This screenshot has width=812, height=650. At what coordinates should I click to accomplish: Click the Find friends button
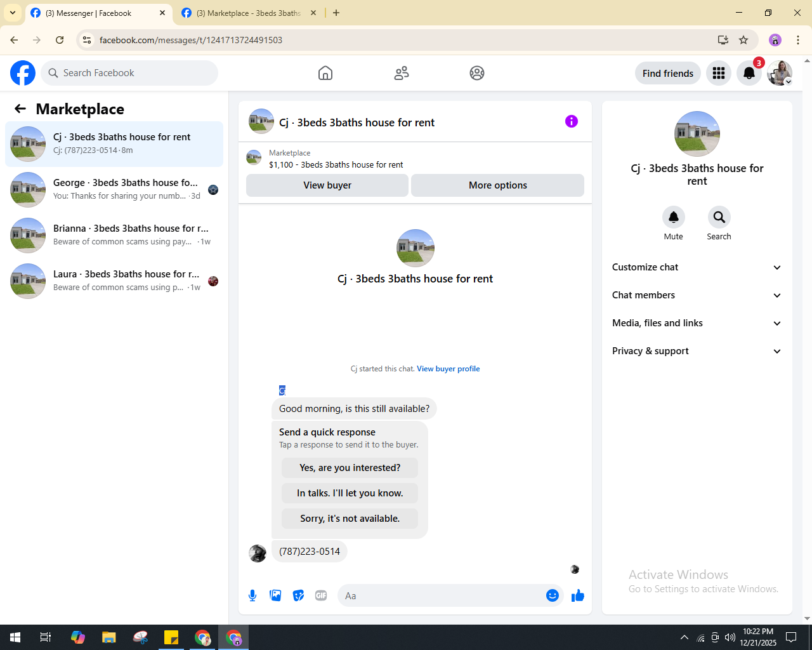(x=668, y=73)
